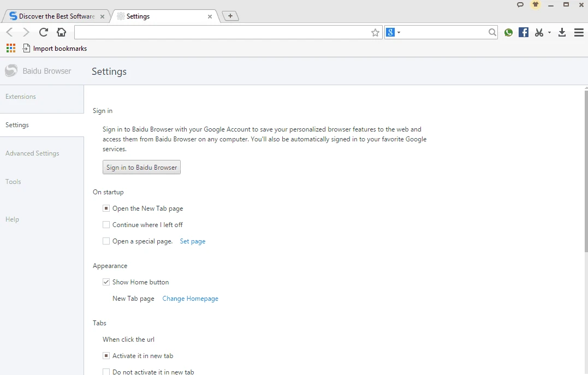Add a new tab
The height and width of the screenshot is (375, 588).
[x=230, y=16]
